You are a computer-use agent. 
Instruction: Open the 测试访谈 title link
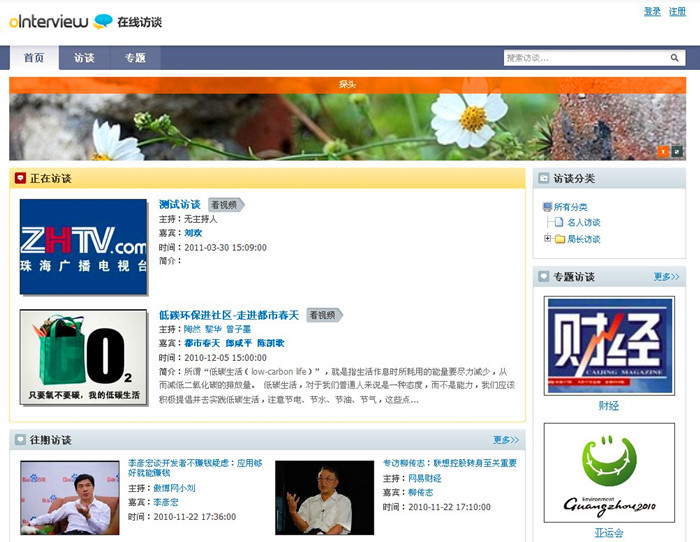click(179, 204)
